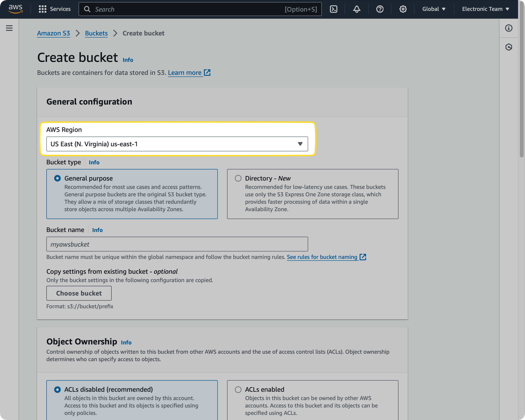
Task: Navigate to Buckets via breadcrumb
Action: tap(96, 33)
